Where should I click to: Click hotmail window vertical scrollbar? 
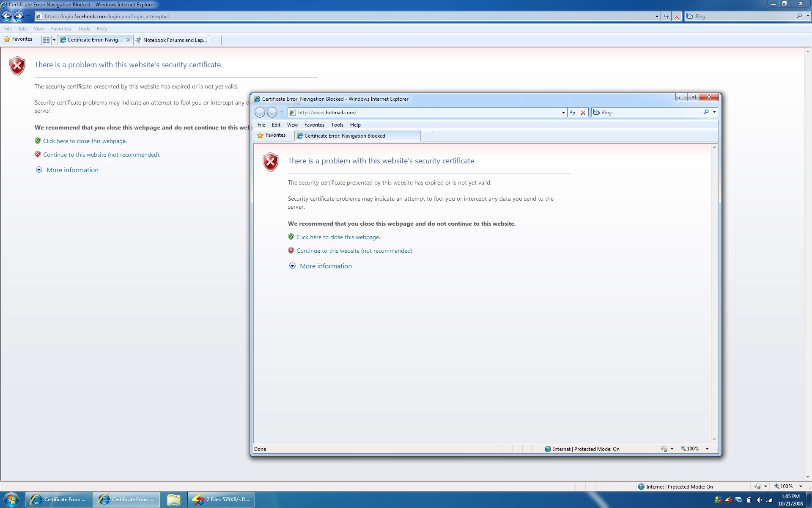click(x=714, y=293)
